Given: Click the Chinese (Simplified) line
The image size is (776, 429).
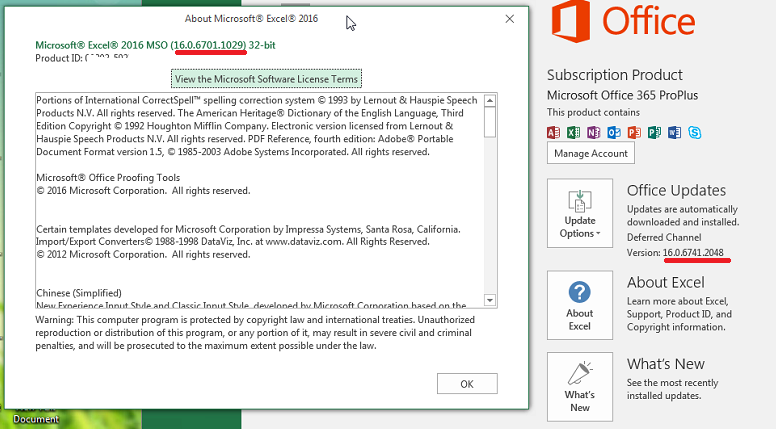Looking at the screenshot, I should tap(79, 293).
